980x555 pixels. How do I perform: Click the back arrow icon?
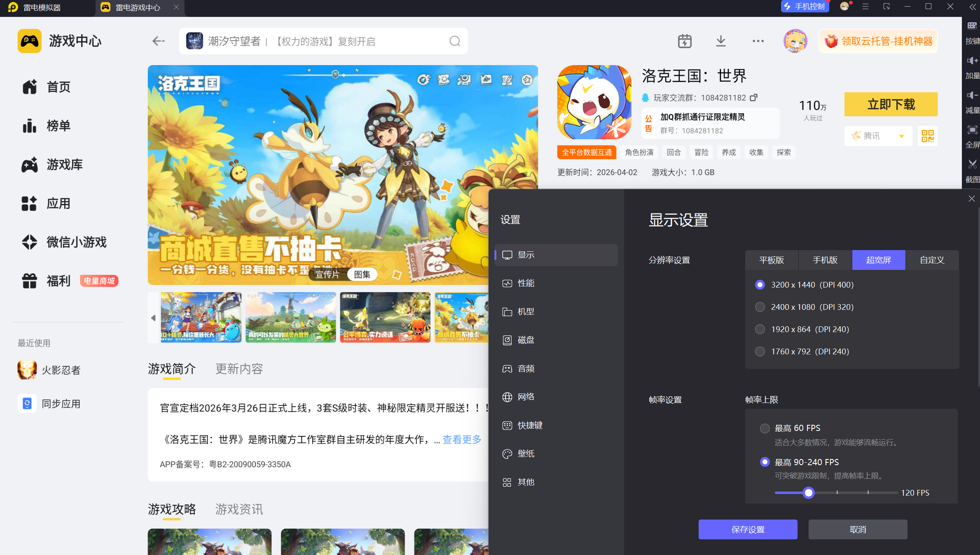point(158,41)
